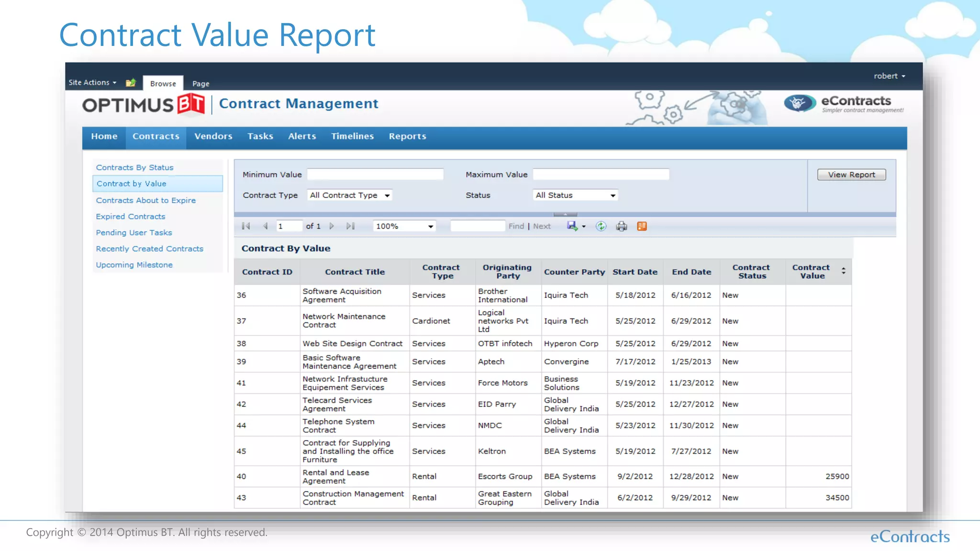Viewport: 980px width, 551px height.
Task: Open Site Actions menu
Action: 92,82
